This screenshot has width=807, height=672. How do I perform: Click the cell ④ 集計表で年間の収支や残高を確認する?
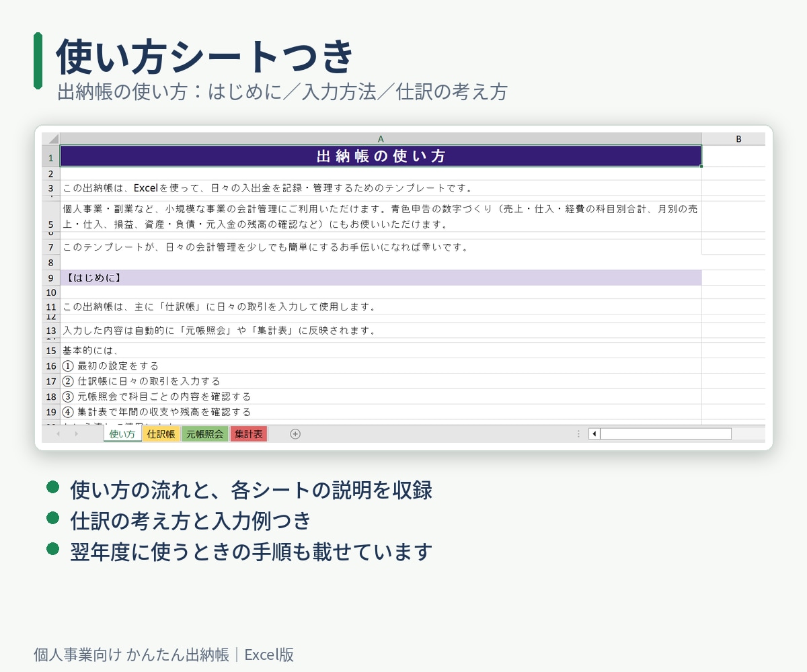[x=381, y=412]
